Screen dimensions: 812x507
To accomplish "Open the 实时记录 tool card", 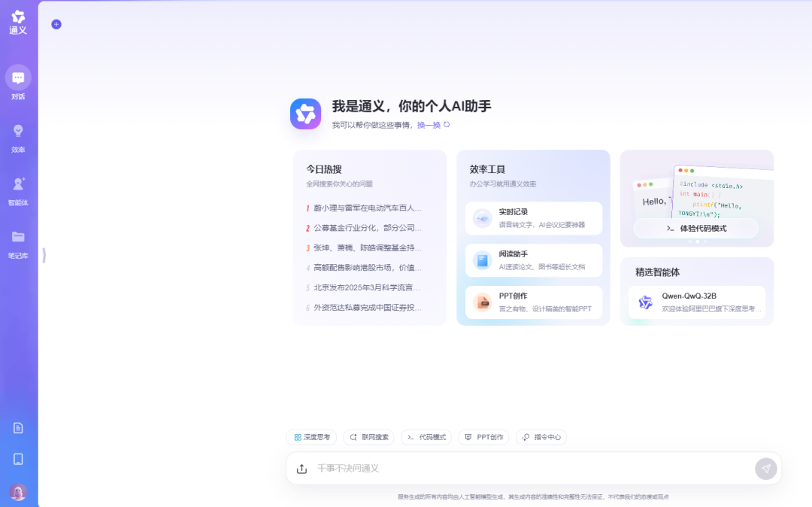I will click(533, 218).
